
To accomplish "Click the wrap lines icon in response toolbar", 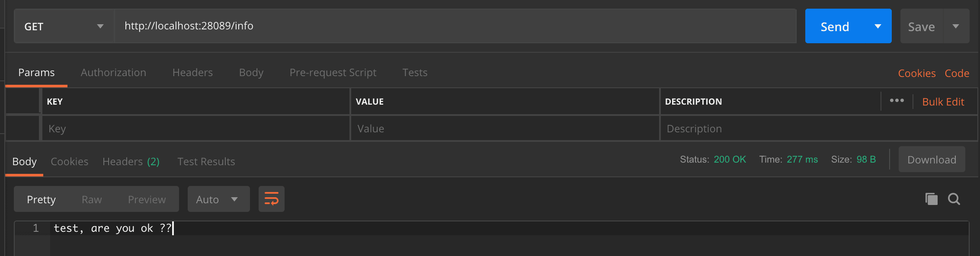I will coord(271,199).
